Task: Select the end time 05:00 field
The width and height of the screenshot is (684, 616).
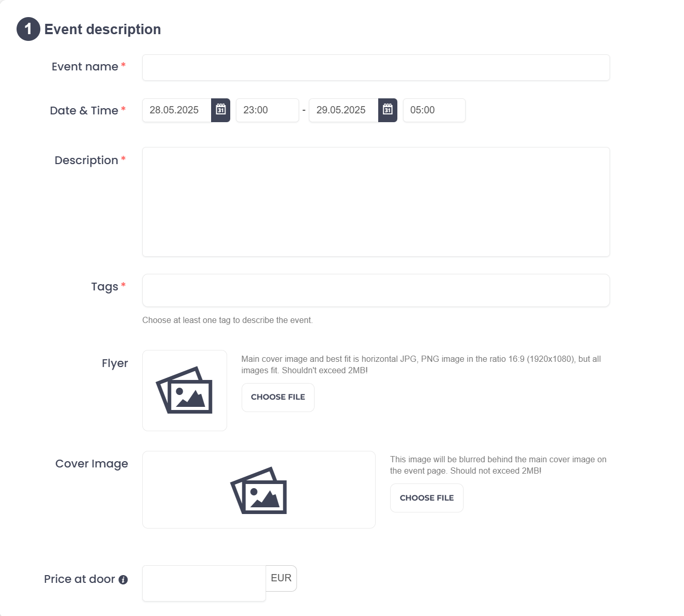Action: 434,110
